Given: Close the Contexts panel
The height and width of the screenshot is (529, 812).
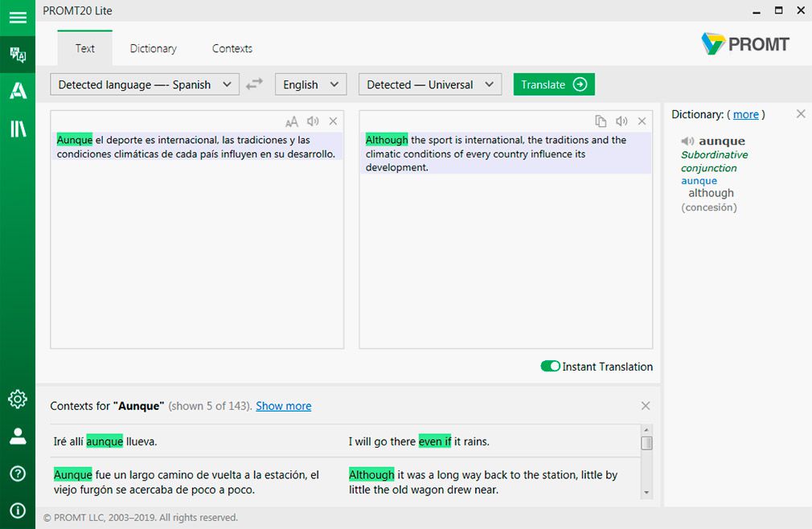Looking at the screenshot, I should point(646,406).
